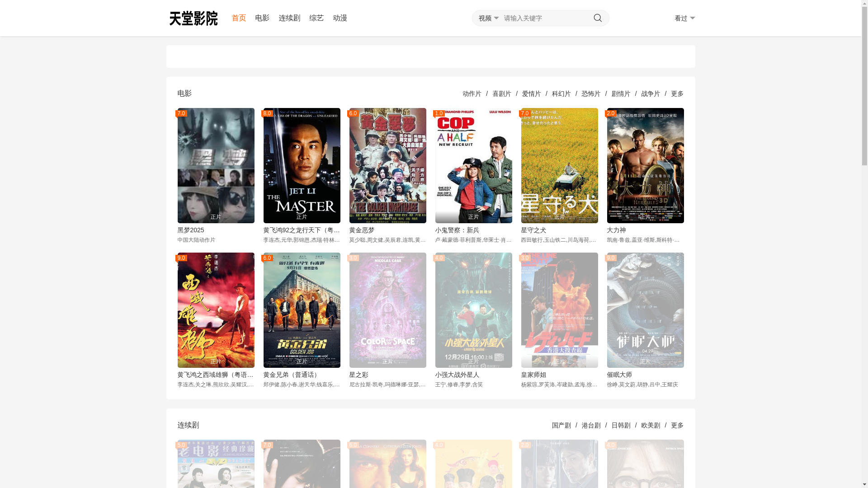
Task: Open the 黄金兄弟 Golden Job poster
Action: click(302, 310)
